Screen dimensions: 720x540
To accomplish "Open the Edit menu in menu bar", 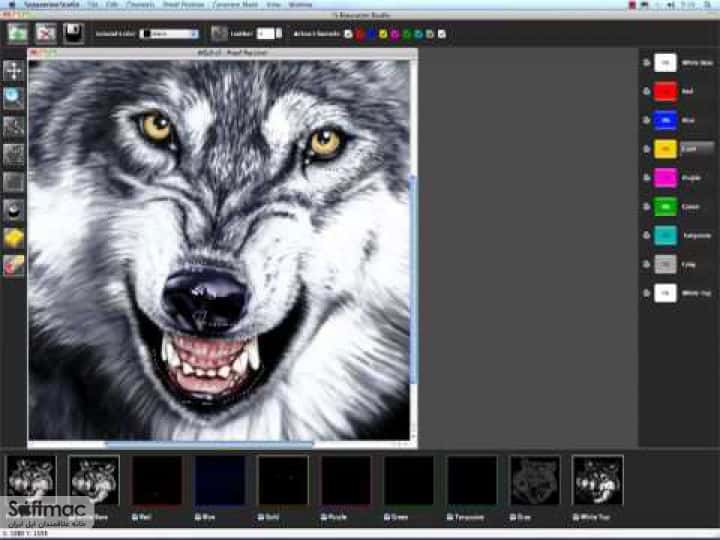I will (112, 5).
